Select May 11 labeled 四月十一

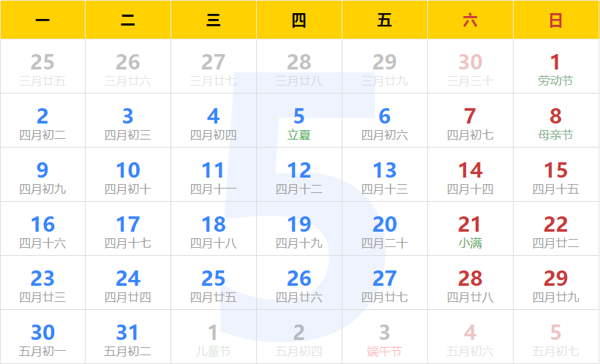click(214, 175)
